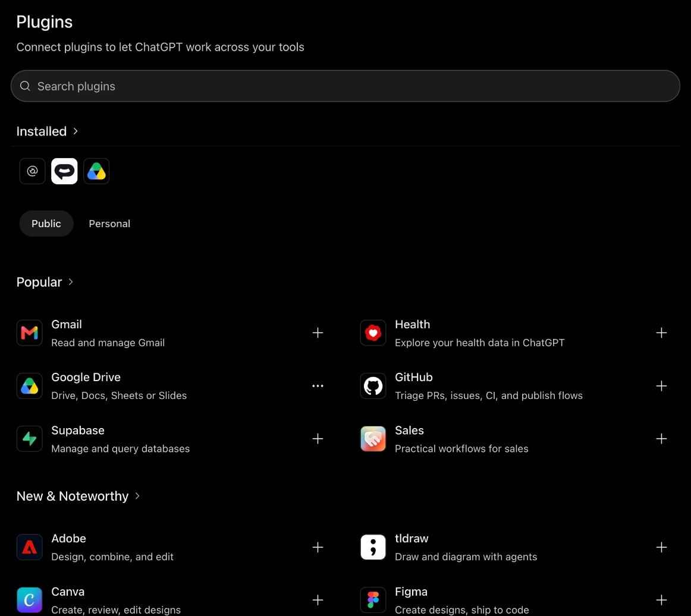Click the Gmail plugin title
Screen dimensions: 691x616
[x=67, y=324]
